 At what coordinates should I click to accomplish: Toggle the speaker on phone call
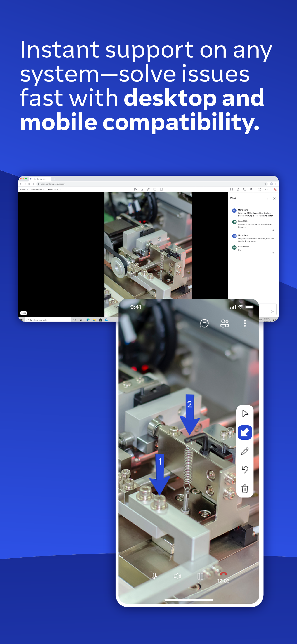177,576
